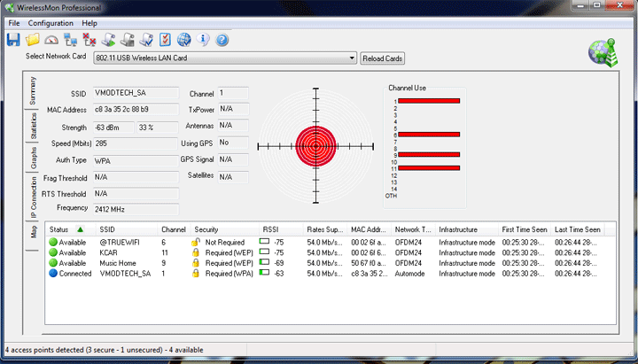The image size is (638, 364).
Task: Click the Reload Cards button
Action: [382, 58]
